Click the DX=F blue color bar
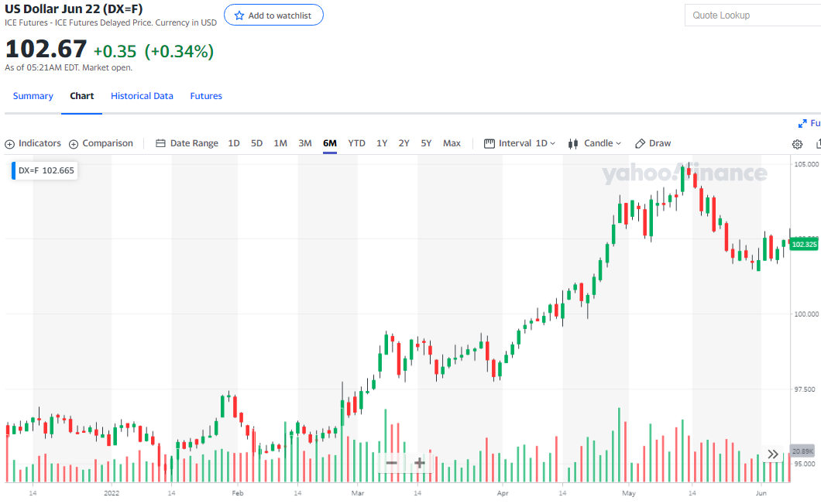This screenshot has height=504, width=821. pos(14,170)
